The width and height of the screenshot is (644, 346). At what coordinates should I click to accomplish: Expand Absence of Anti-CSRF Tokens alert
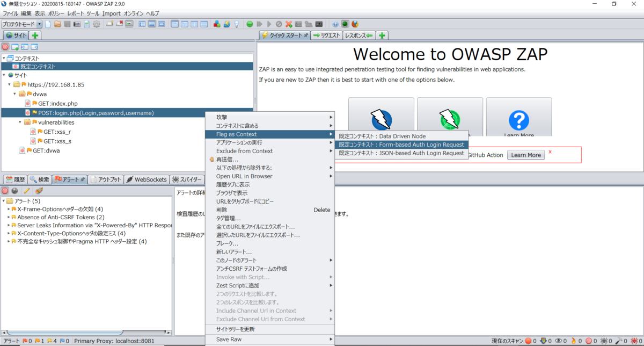(9, 217)
